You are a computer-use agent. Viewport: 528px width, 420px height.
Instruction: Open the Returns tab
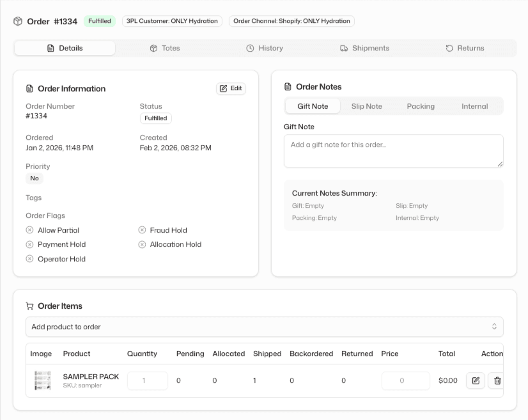(465, 48)
